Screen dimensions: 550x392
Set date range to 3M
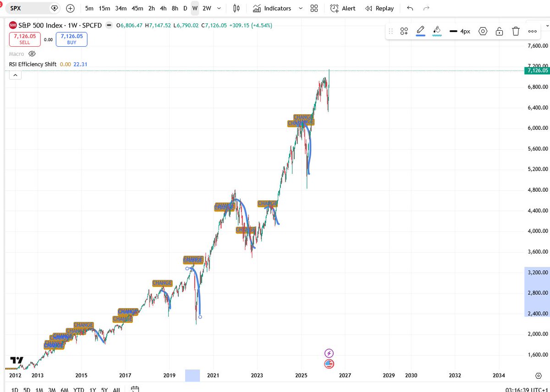pyautogui.click(x=52, y=390)
